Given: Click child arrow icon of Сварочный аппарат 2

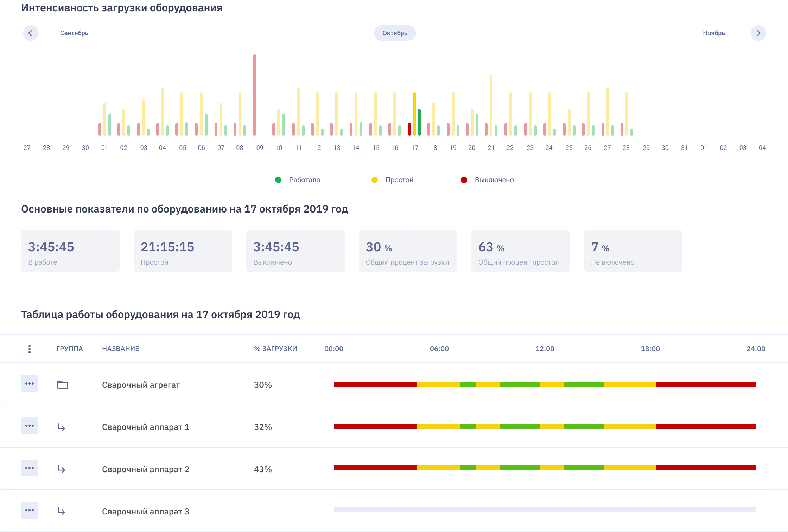Looking at the screenshot, I should coord(62,469).
